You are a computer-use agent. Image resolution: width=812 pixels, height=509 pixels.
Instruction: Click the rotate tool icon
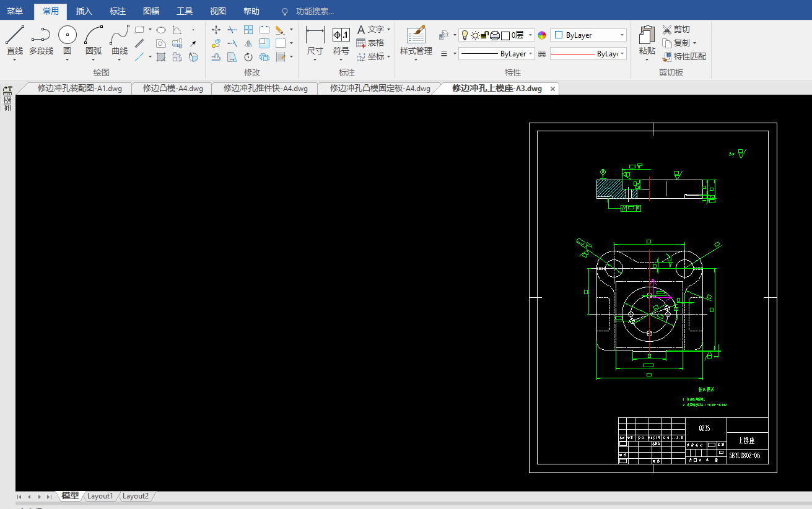(248, 57)
